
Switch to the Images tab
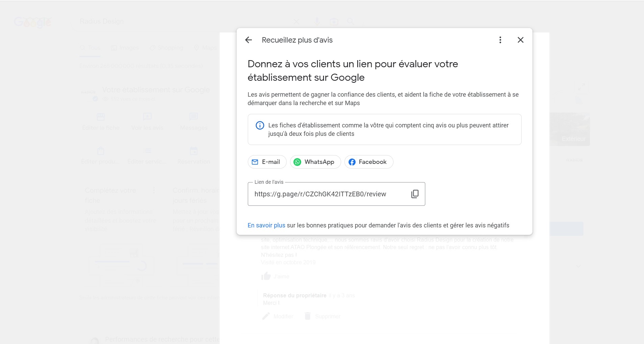tap(125, 48)
